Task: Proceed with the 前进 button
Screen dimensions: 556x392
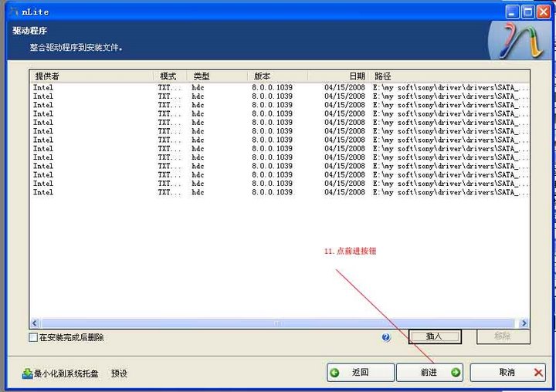Action: (x=429, y=372)
